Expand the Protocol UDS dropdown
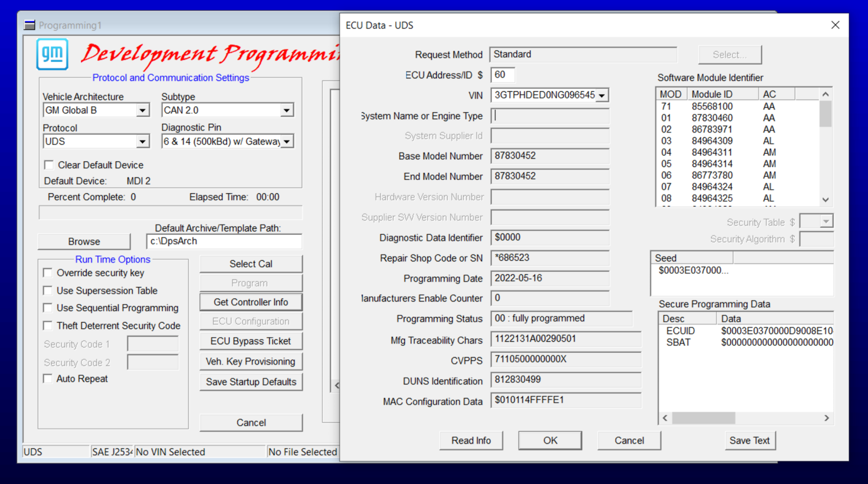 [x=142, y=142]
